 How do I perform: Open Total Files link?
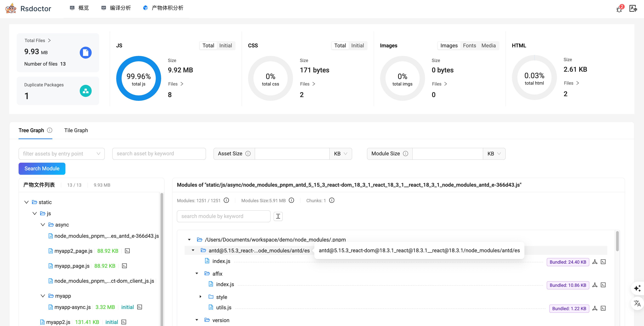click(x=37, y=41)
